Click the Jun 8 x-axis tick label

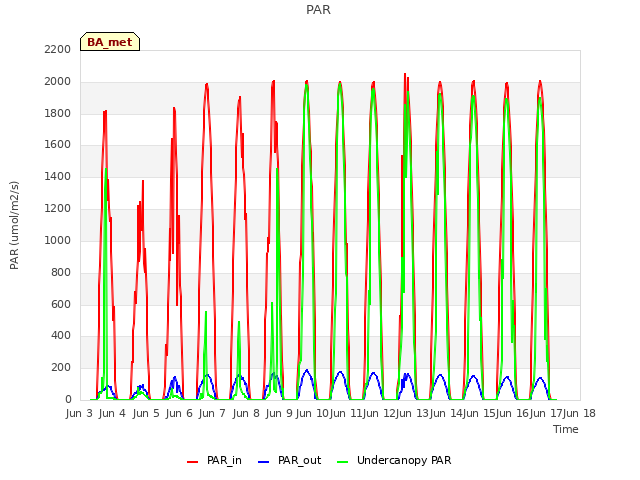[246, 413]
